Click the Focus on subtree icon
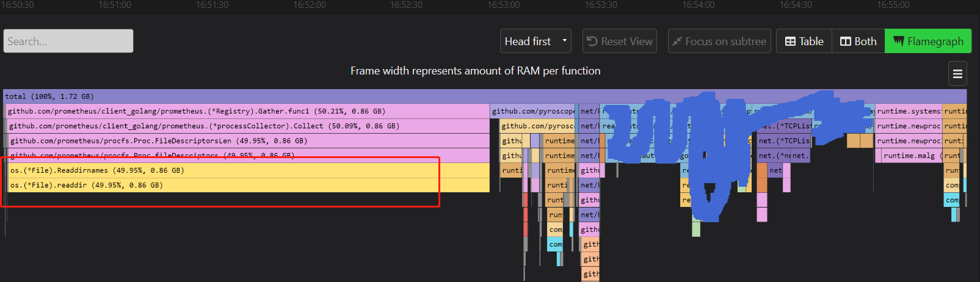Screen dimensions: 980x282 677,42
